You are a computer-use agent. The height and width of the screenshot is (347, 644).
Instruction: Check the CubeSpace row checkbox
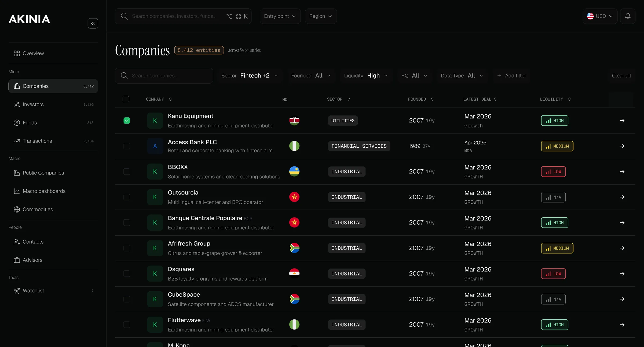tap(127, 299)
